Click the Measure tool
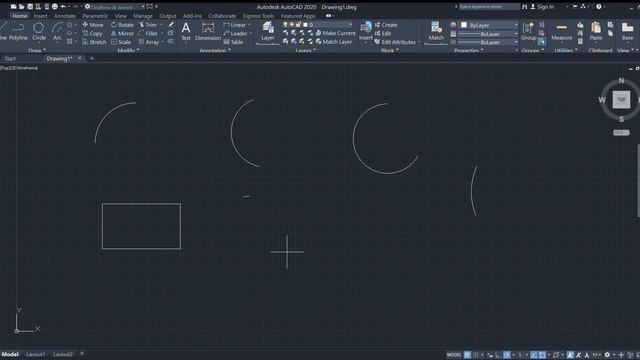 562,31
